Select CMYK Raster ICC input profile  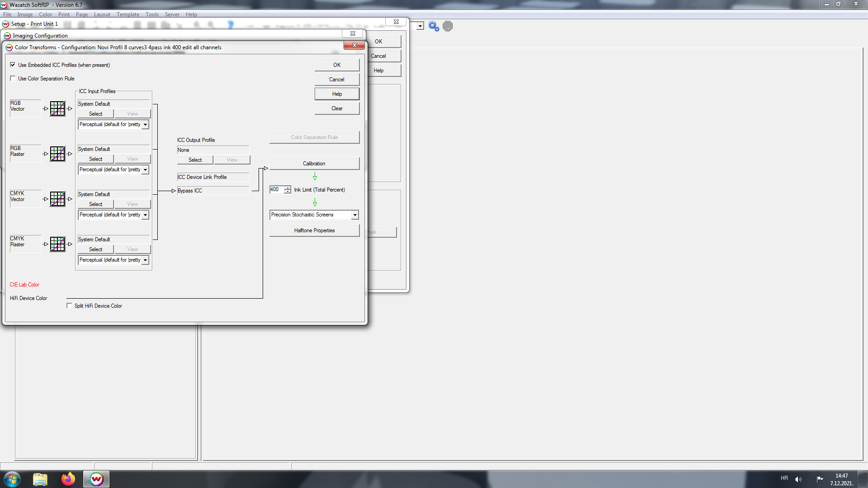tap(95, 249)
